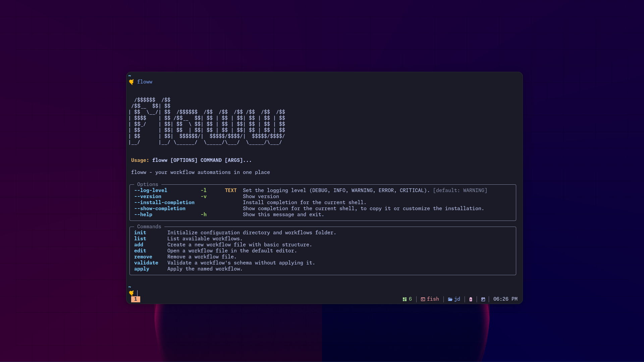Click the pink battery charging icon

point(471,299)
